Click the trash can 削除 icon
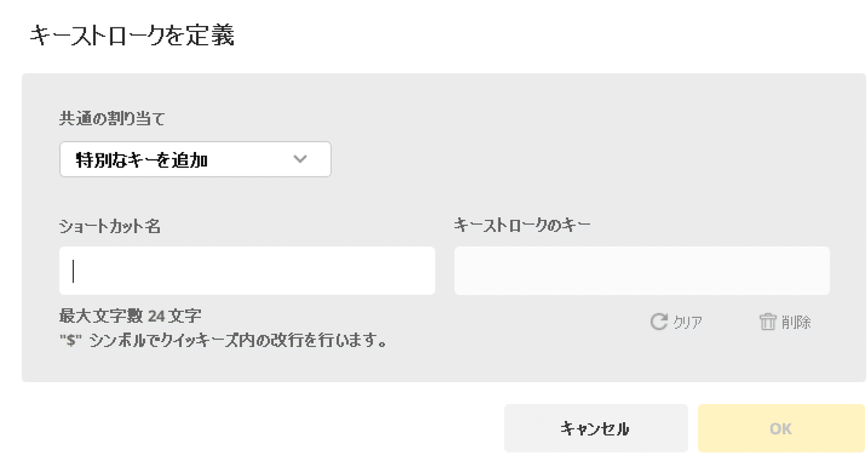The image size is (868, 459). coord(767,321)
